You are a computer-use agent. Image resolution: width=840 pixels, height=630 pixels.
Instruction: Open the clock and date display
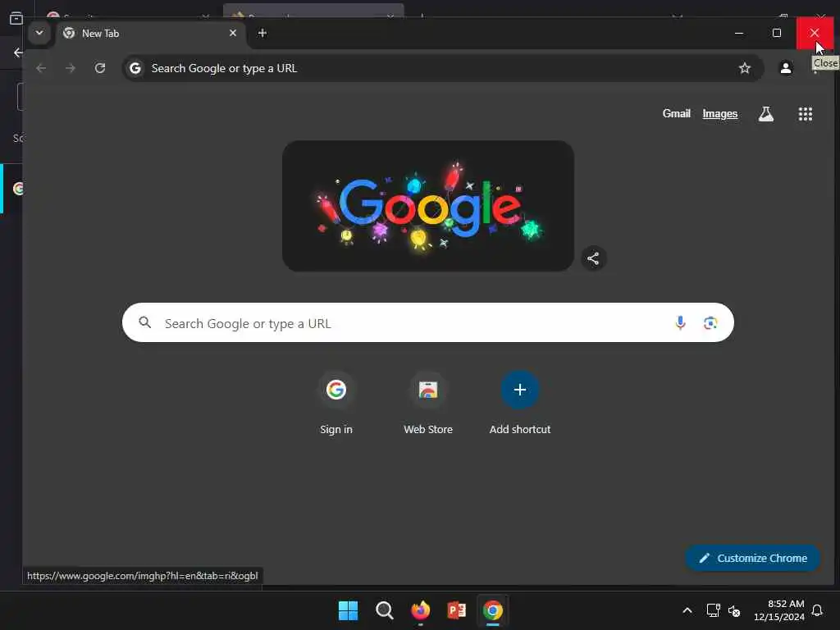pos(779,610)
